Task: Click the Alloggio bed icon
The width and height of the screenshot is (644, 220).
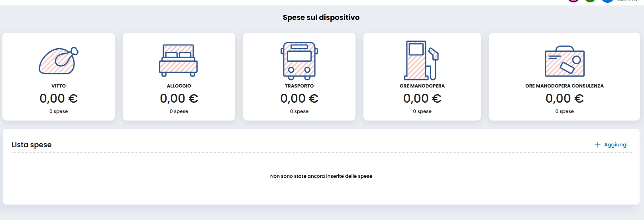Action: 179,60
